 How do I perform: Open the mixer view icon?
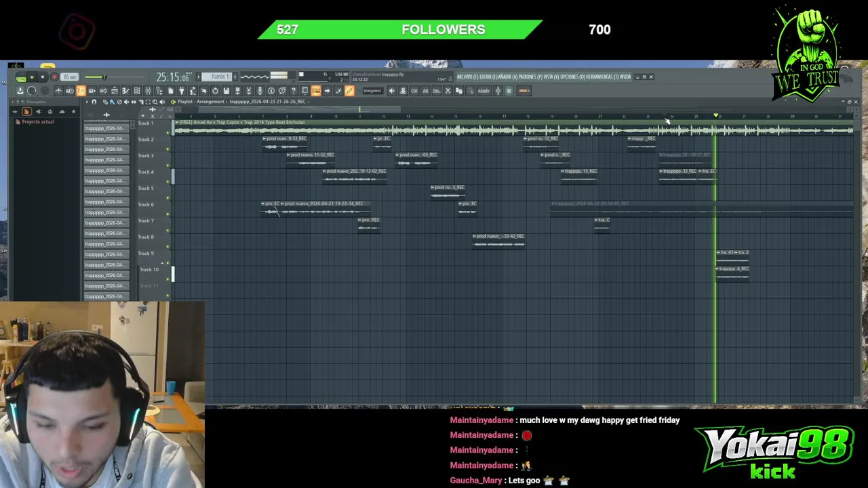click(148, 91)
